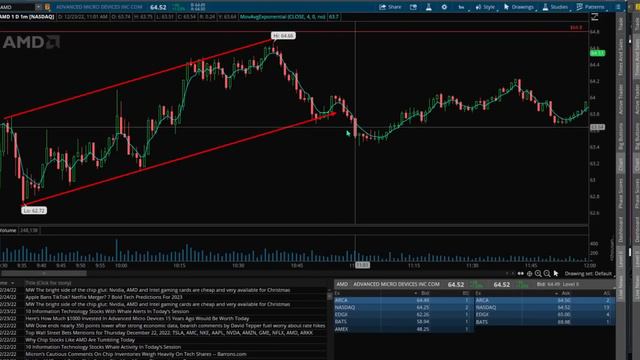Open the symbol dropdown arrow next to AMD

coord(38,7)
